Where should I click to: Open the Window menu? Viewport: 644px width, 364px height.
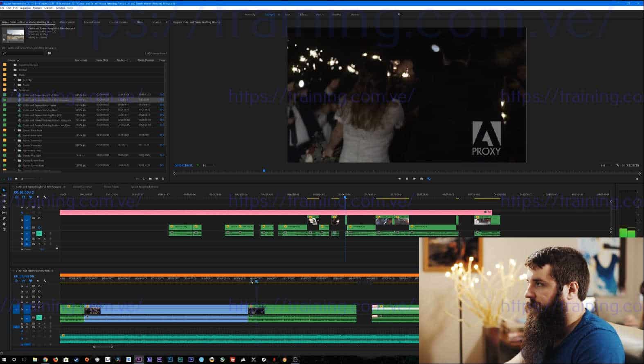[x=60, y=8]
